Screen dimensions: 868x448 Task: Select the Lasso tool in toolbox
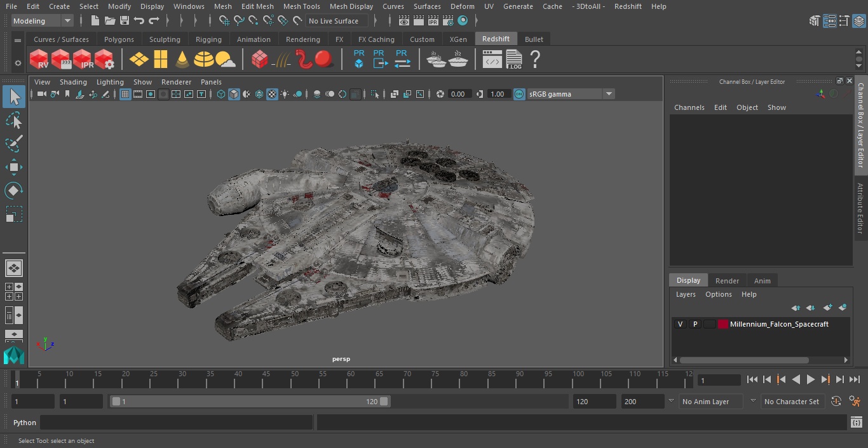pyautogui.click(x=14, y=121)
